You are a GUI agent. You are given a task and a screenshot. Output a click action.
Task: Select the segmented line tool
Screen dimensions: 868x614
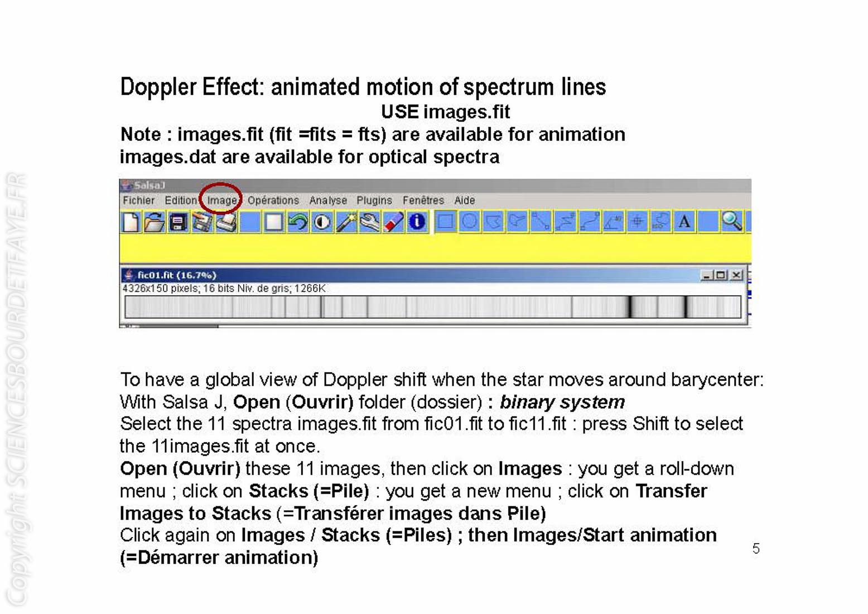coord(565,222)
